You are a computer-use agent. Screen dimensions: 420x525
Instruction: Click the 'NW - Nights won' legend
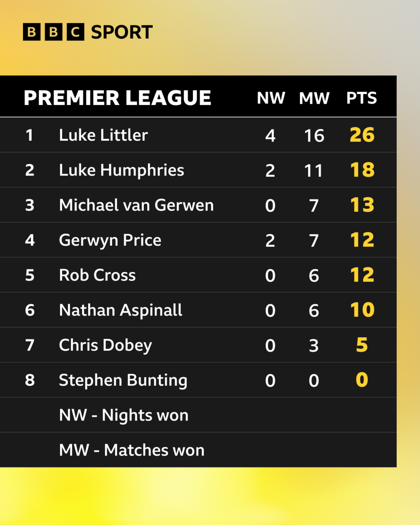pos(124,415)
